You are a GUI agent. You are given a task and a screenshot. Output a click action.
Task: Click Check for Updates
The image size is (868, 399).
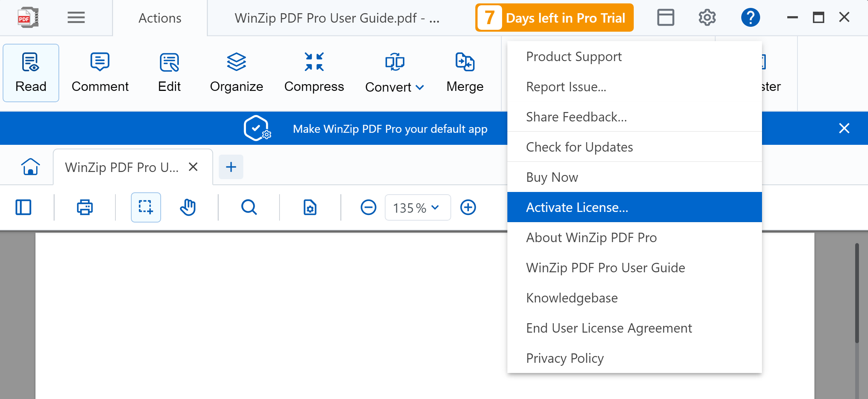(x=634, y=147)
